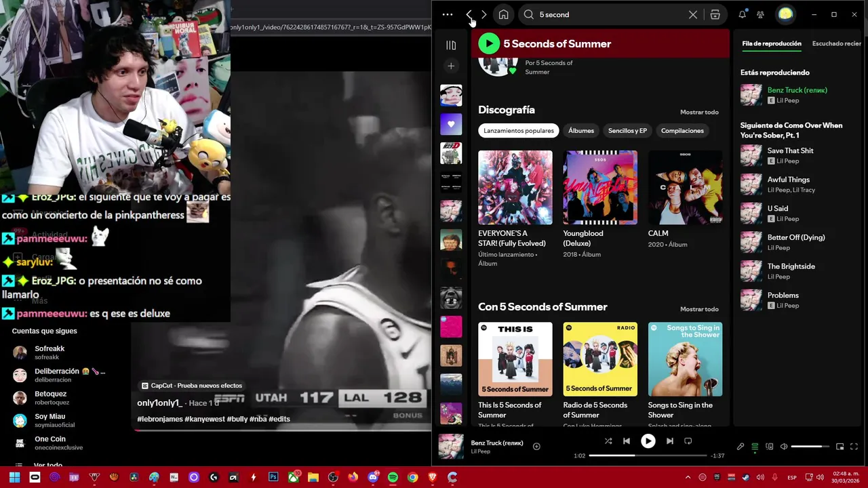The width and height of the screenshot is (868, 488).
Task: Clear the Spotify search field
Action: [x=692, y=14]
